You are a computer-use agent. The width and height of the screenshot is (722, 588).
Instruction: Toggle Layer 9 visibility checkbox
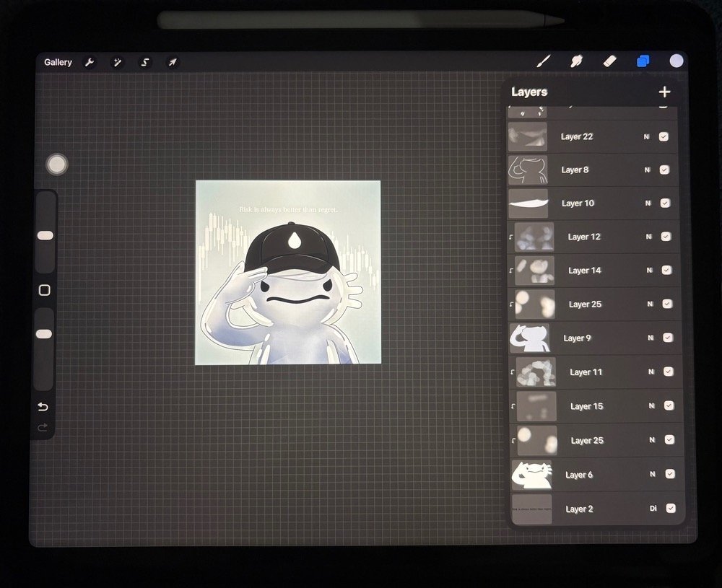[x=668, y=338]
